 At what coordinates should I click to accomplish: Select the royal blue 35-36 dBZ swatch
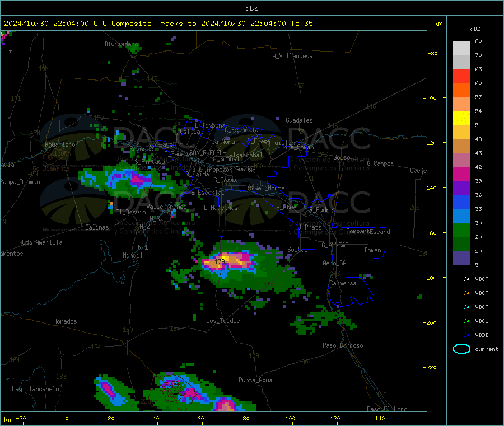(461, 202)
